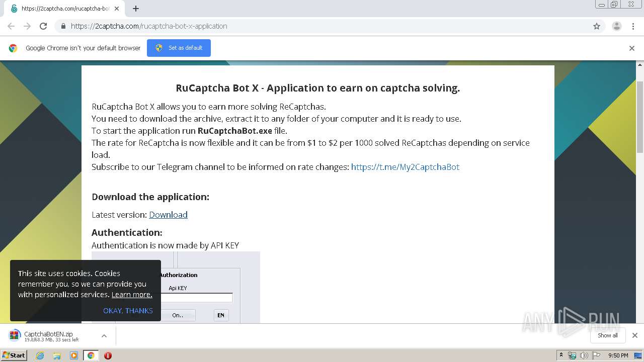Open the Action Center flag icon
The width and height of the screenshot is (644, 362).
(596, 355)
